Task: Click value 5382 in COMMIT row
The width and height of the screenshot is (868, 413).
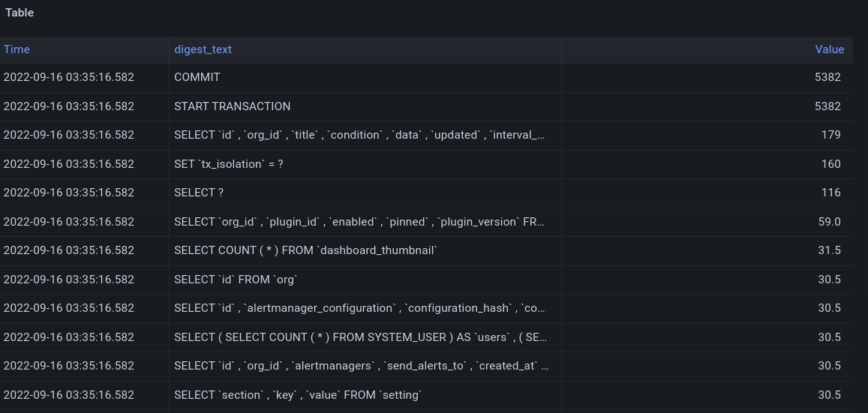Action: [827, 77]
